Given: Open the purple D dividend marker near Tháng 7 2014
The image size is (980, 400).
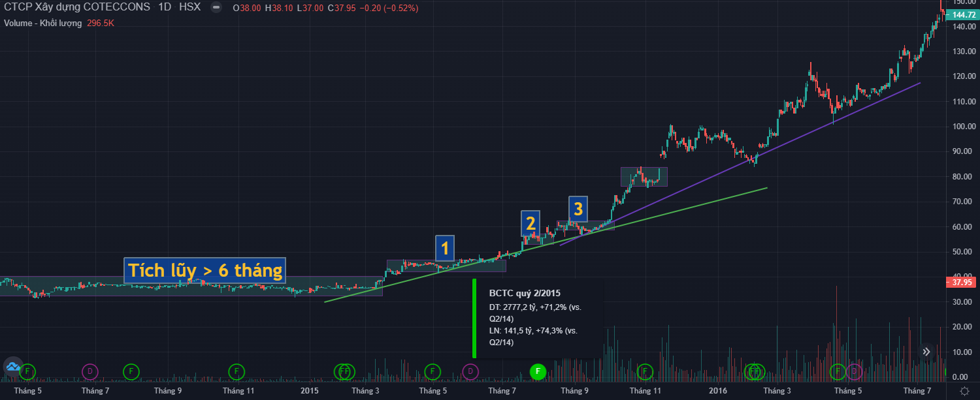Looking at the screenshot, I should pyautogui.click(x=90, y=371).
